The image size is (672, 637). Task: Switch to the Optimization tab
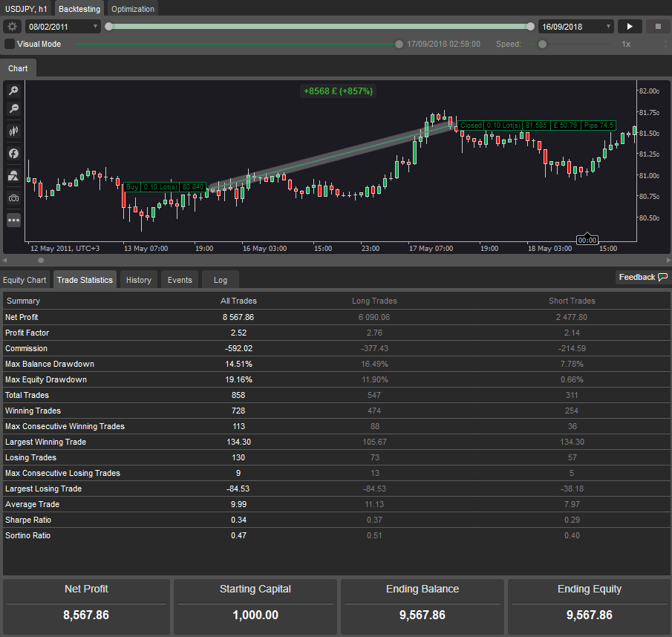click(x=132, y=9)
